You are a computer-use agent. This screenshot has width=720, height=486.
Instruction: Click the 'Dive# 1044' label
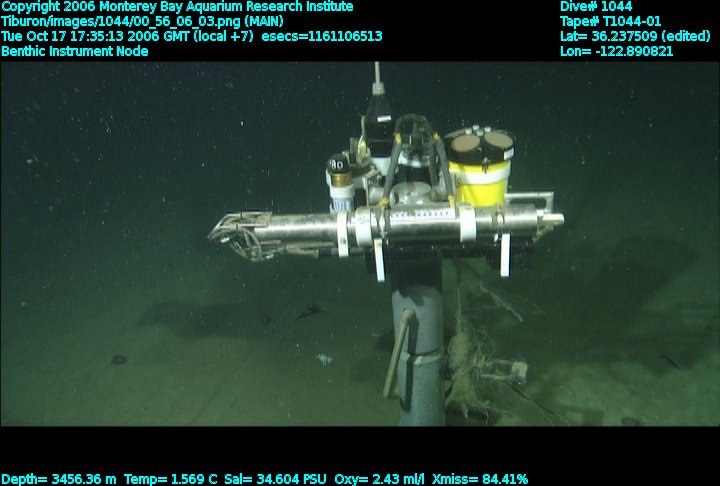point(596,7)
